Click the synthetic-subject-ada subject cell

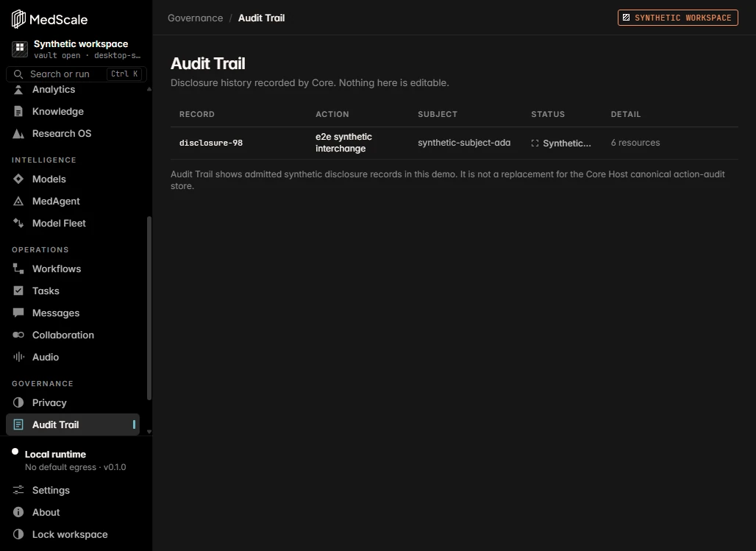464,143
